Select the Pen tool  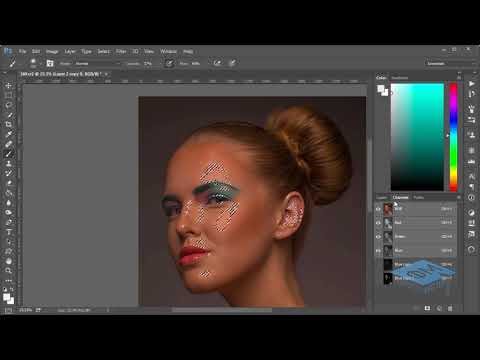9,222
